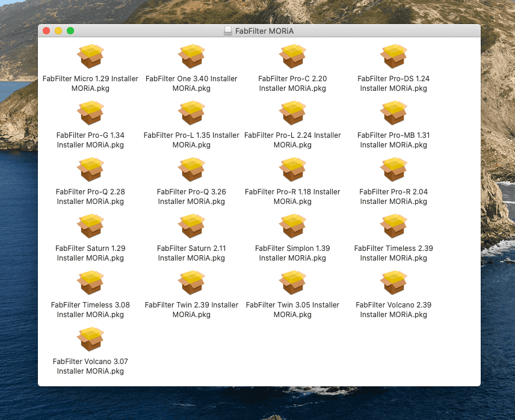Click the disk icon in window title bar

[x=228, y=31]
